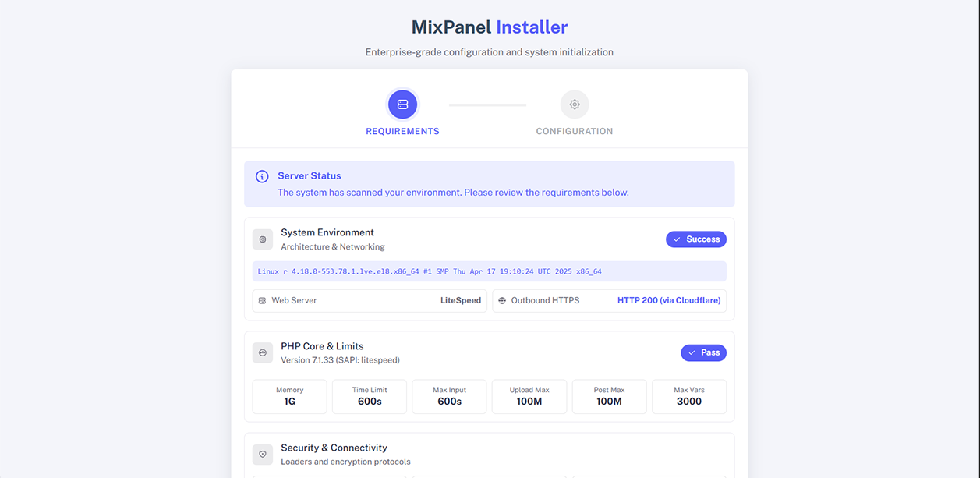Viewport: 980px width, 478px height.
Task: Click the Success status badge
Action: [x=696, y=239]
